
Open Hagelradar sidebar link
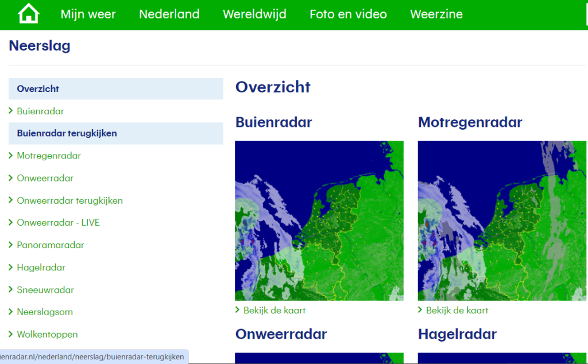tap(41, 268)
